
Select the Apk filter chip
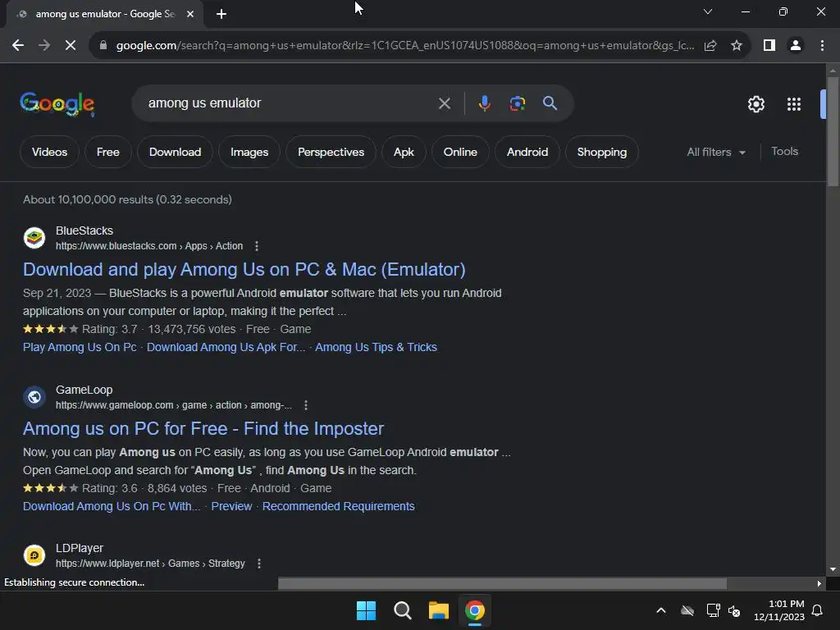pos(404,152)
